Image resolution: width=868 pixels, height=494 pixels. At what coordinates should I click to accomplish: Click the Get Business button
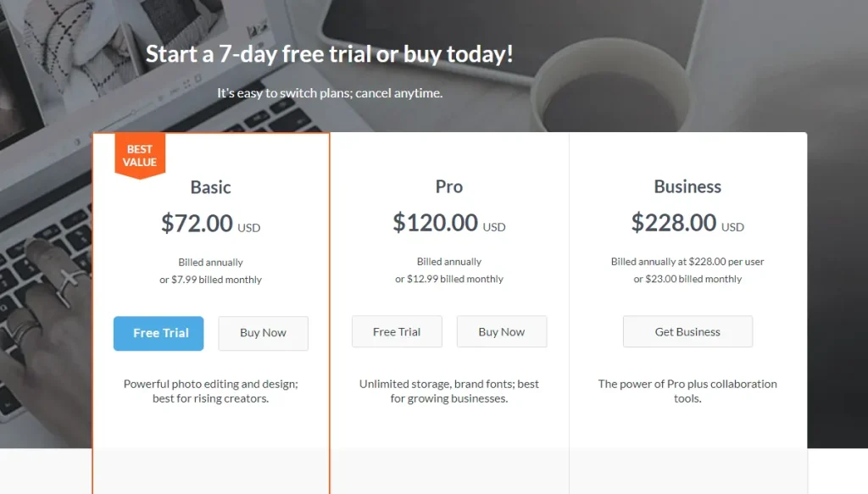[x=687, y=331]
